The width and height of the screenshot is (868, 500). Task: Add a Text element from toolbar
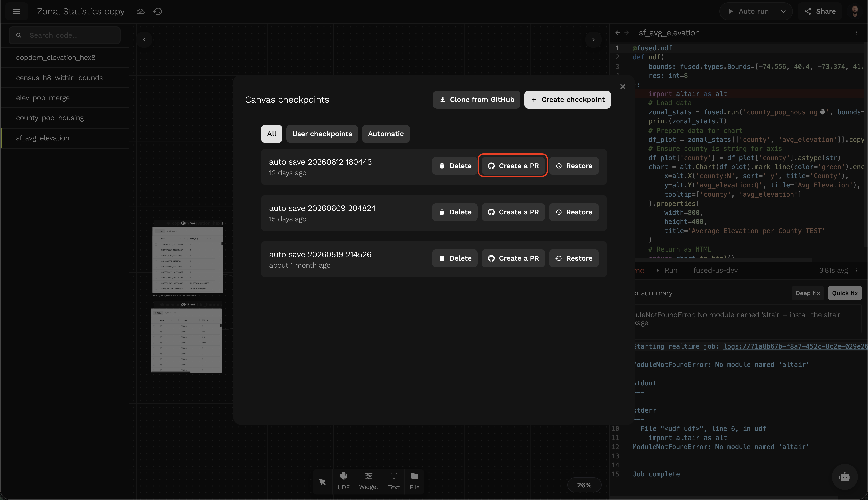[x=394, y=481]
